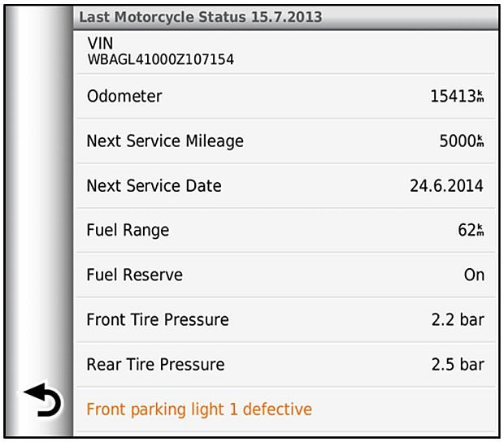Tap the back arrow icon
Image resolution: width=504 pixels, height=442 pixels.
(x=42, y=401)
